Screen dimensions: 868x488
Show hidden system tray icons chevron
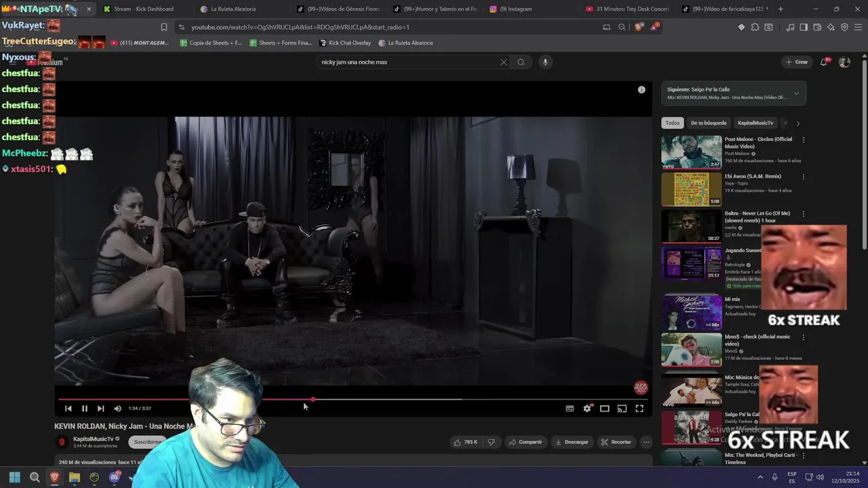click(760, 477)
